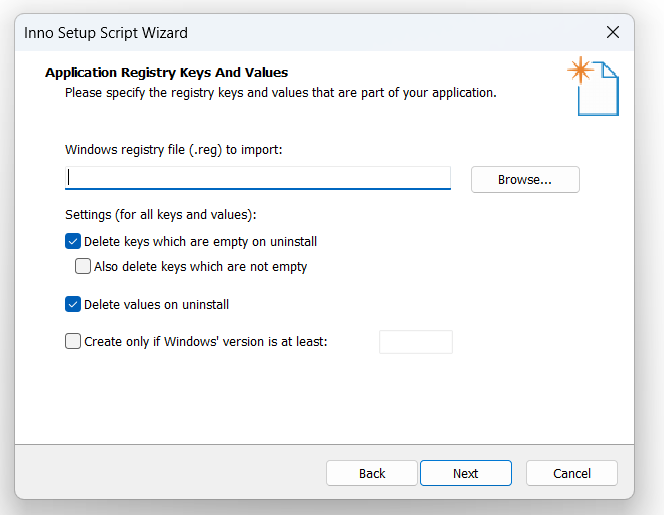Click the 'Please specify the registry keys' description text

coord(280,93)
